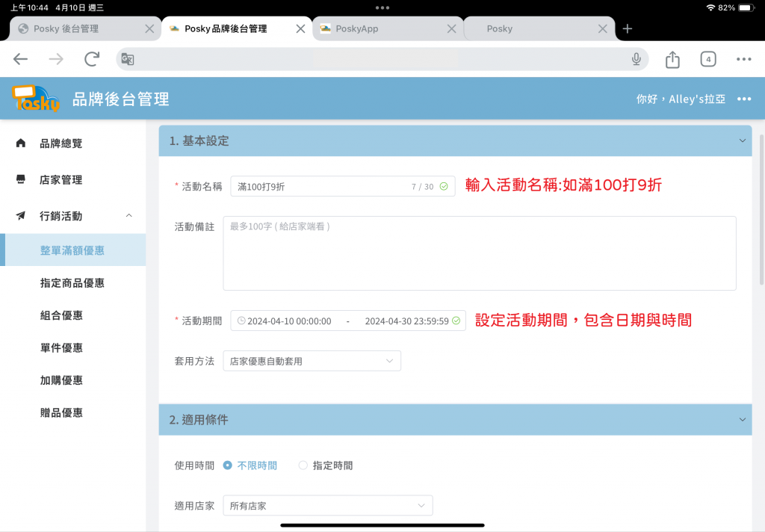Screen dimensions: 765x532
Task: Tap the battery indicator in status bar
Action: coord(746,7)
